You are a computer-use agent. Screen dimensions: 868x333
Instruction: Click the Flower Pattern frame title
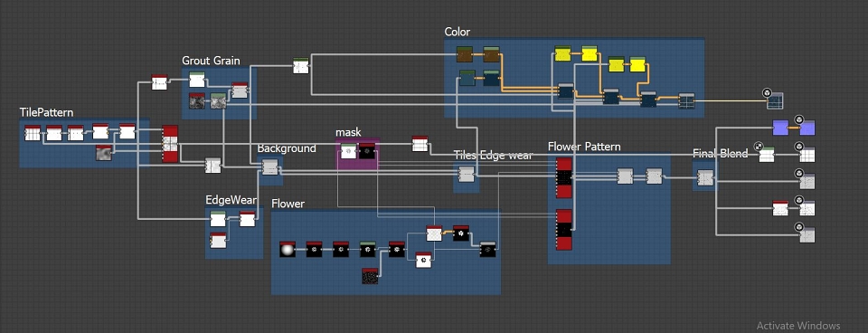pos(584,147)
